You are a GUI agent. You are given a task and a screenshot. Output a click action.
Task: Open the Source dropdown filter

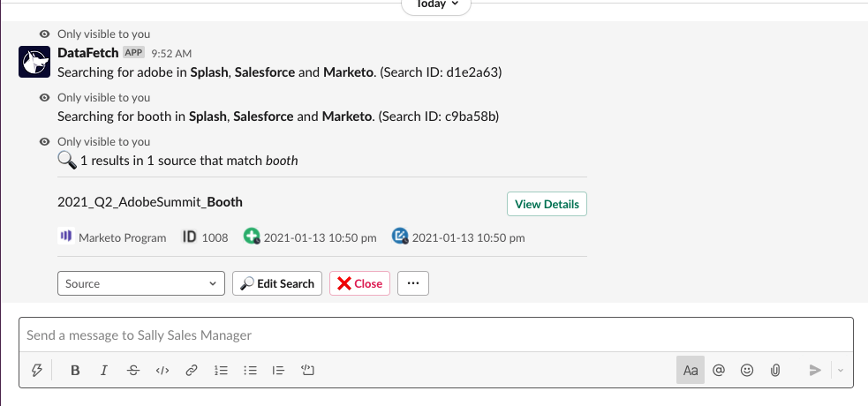click(x=140, y=283)
